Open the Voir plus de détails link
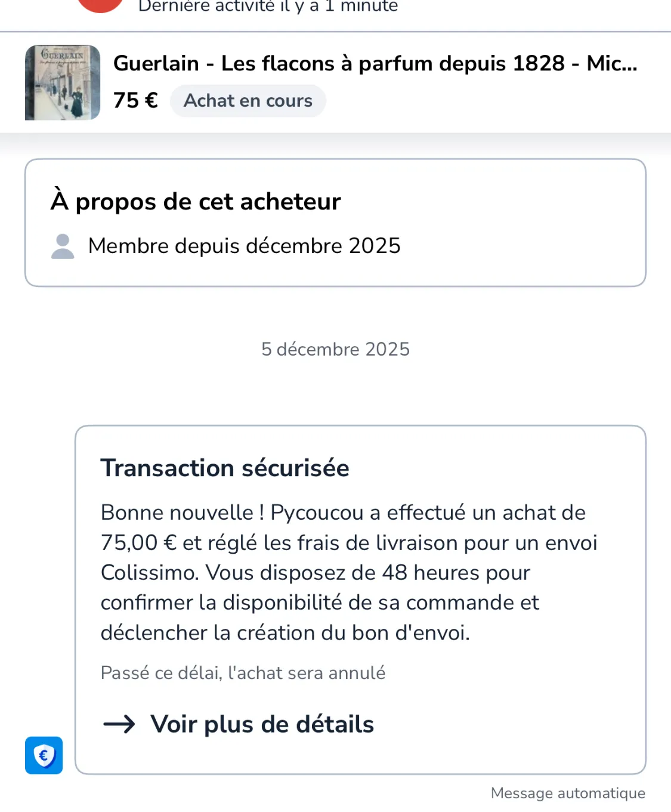The image size is (671, 812). pos(262,724)
